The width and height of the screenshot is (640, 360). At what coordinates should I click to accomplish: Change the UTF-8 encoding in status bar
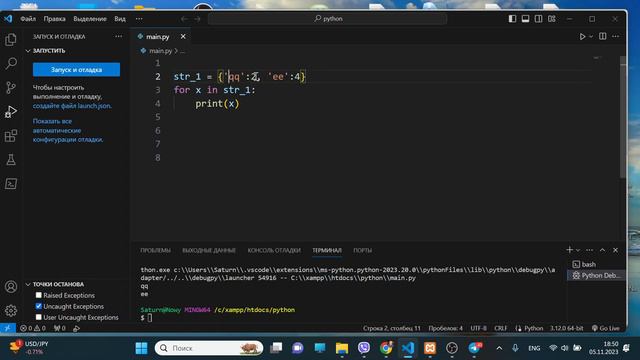point(478,328)
